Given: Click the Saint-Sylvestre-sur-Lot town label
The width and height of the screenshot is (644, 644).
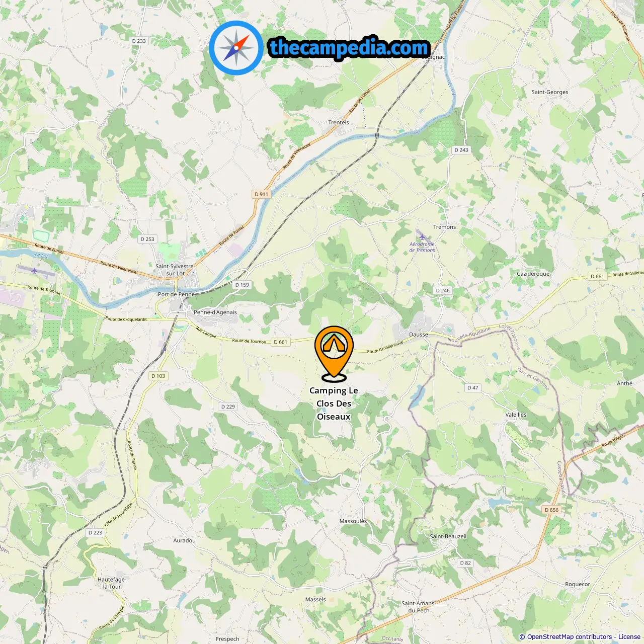Looking at the screenshot, I should pos(175,270).
